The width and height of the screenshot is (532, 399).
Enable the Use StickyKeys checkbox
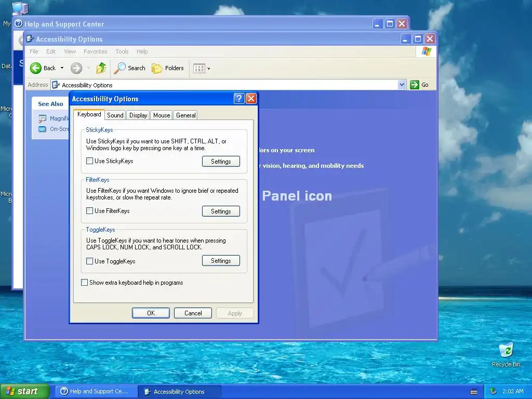click(x=89, y=161)
